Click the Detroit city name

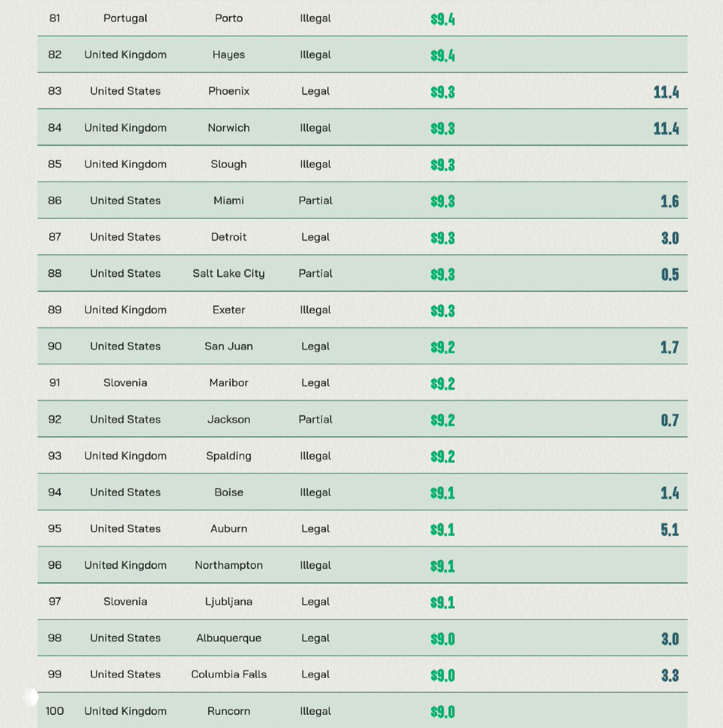[x=229, y=237]
